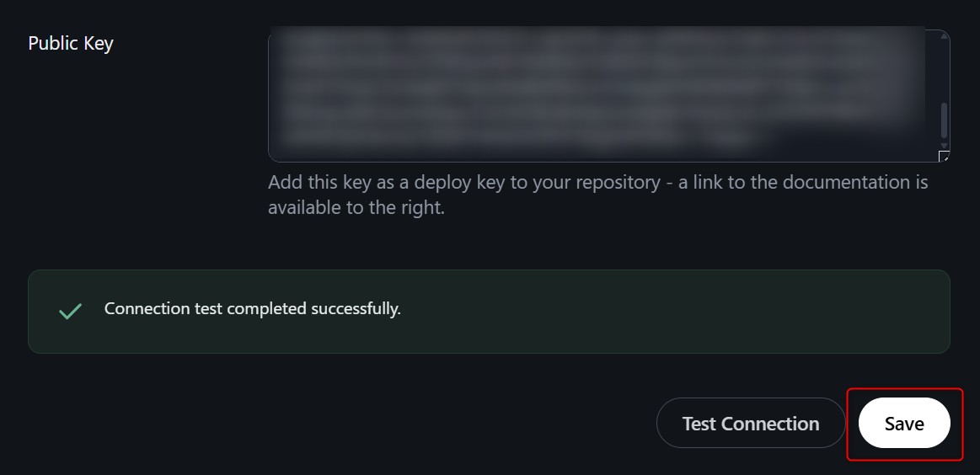The width and height of the screenshot is (980, 475).
Task: Click the textarea resize handle corner
Action: coord(945,157)
